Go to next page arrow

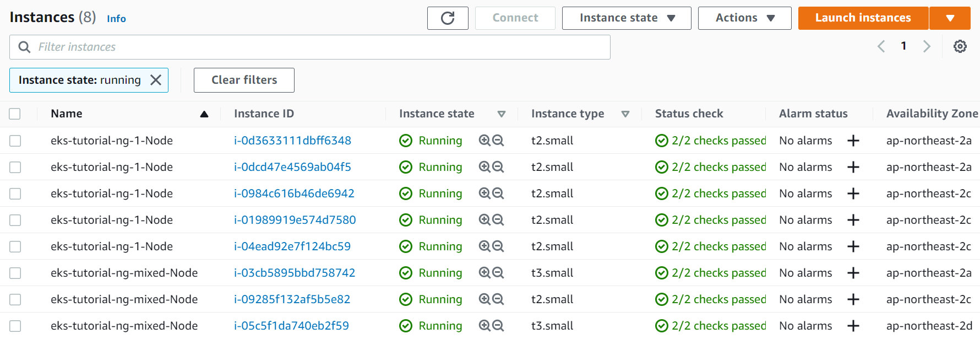tap(927, 46)
